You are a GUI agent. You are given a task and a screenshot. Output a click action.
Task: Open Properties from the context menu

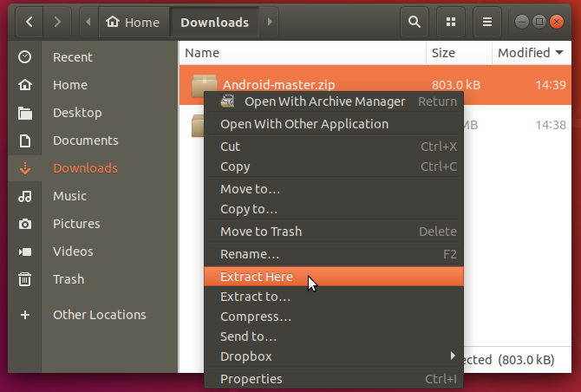pyautogui.click(x=334, y=379)
